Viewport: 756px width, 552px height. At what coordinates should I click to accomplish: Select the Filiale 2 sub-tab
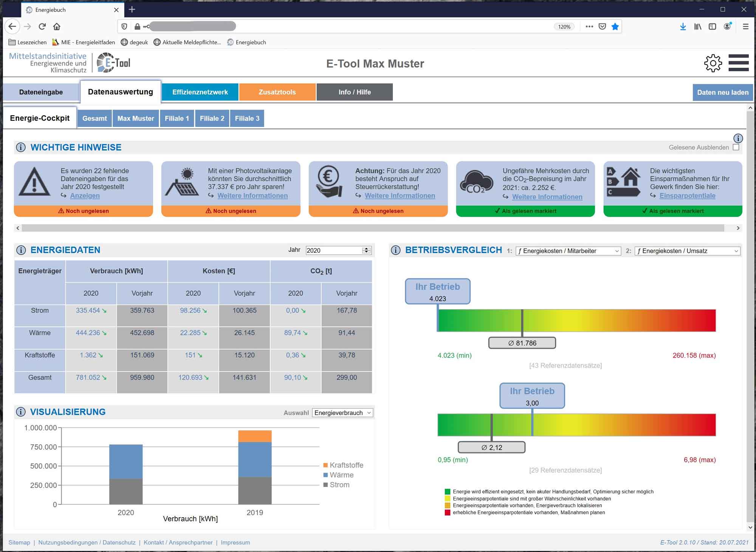[212, 118]
